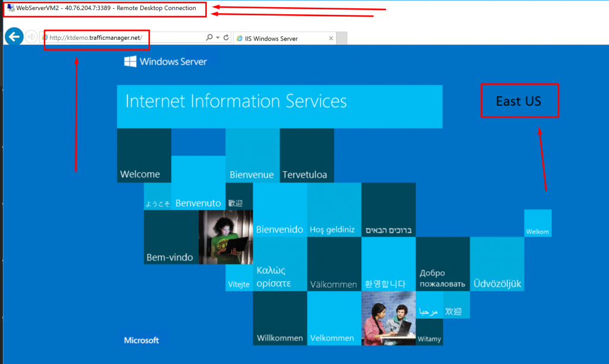609x364 pixels.
Task: Click the Refresh page icon
Action: (226, 37)
